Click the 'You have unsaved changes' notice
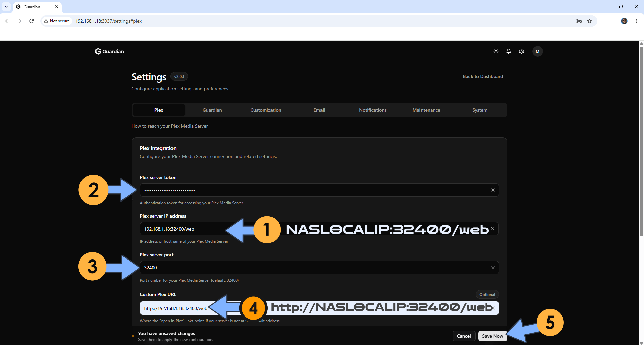The image size is (644, 345). pyautogui.click(x=166, y=333)
